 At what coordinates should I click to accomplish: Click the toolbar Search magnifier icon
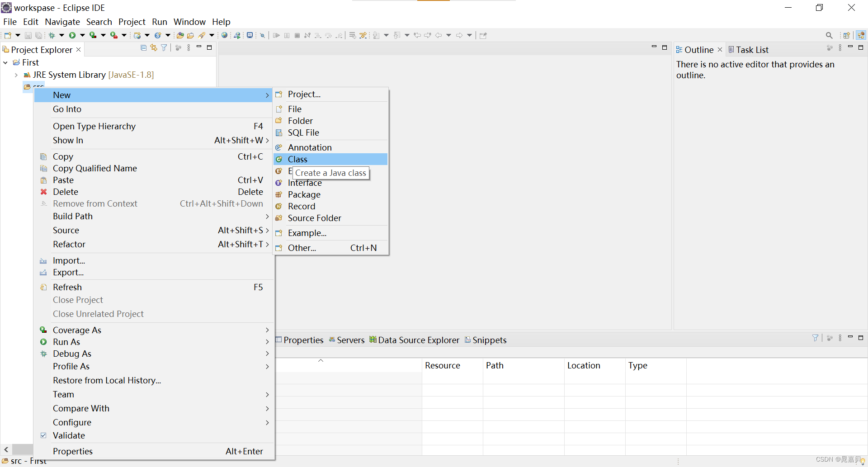[829, 35]
